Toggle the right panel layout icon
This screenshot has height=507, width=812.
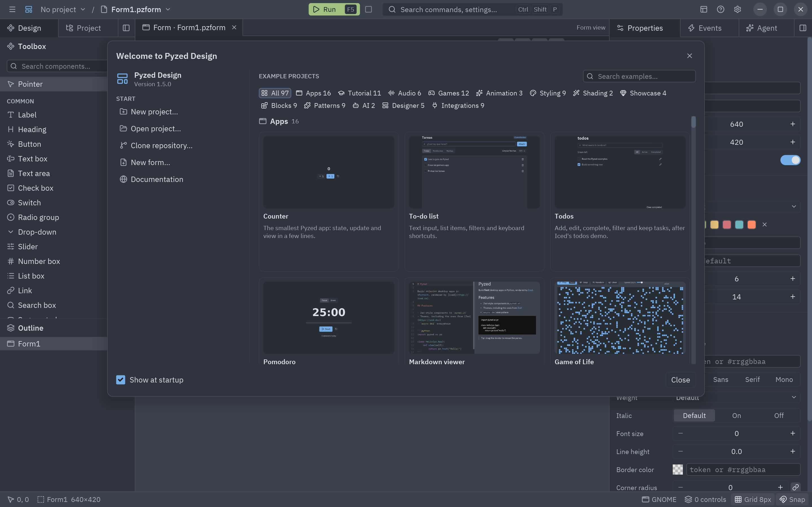[x=803, y=28]
